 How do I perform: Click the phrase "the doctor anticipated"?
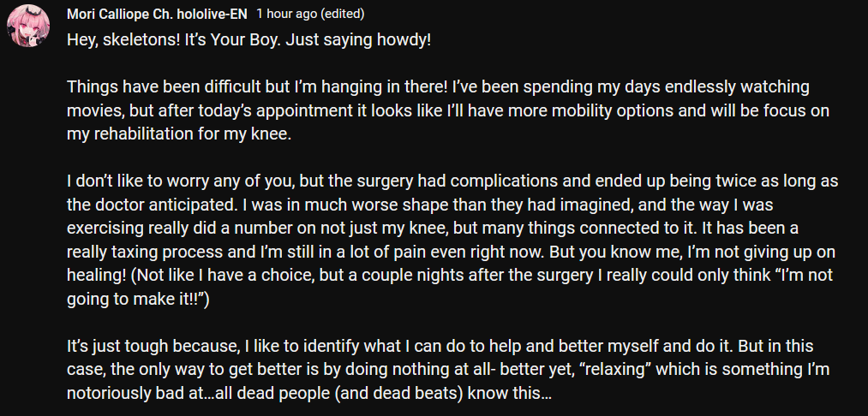click(151, 205)
